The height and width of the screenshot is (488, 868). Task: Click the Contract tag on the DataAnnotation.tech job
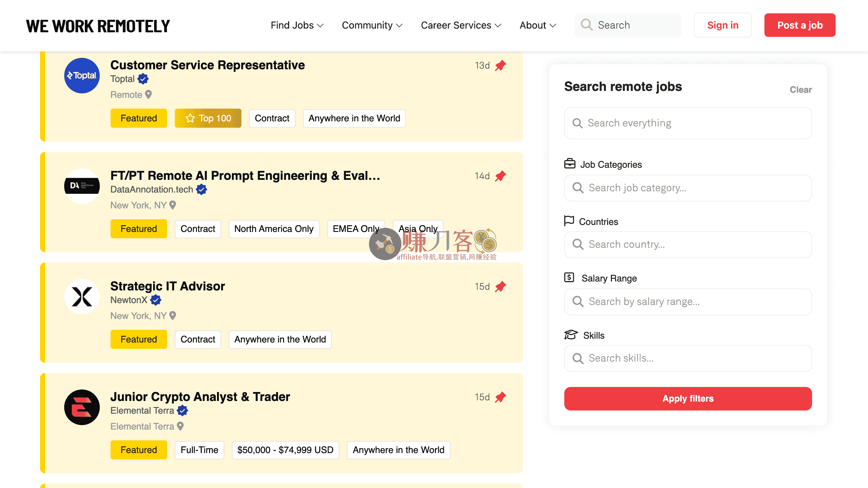click(x=198, y=229)
